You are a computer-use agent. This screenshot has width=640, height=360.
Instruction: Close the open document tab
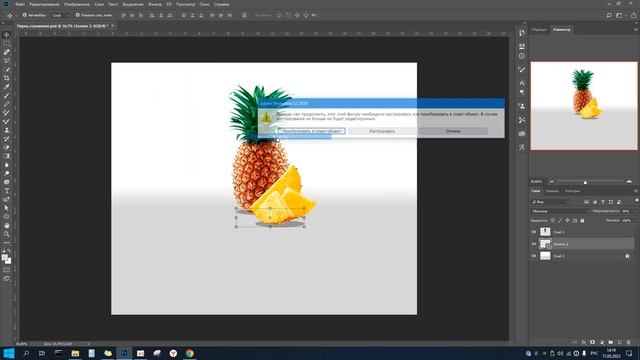tap(113, 26)
